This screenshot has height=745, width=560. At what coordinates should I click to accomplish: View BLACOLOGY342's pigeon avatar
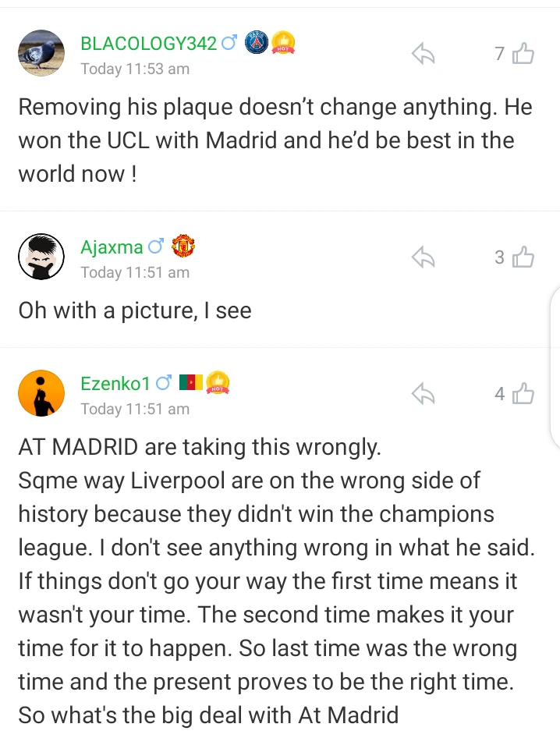(41, 54)
